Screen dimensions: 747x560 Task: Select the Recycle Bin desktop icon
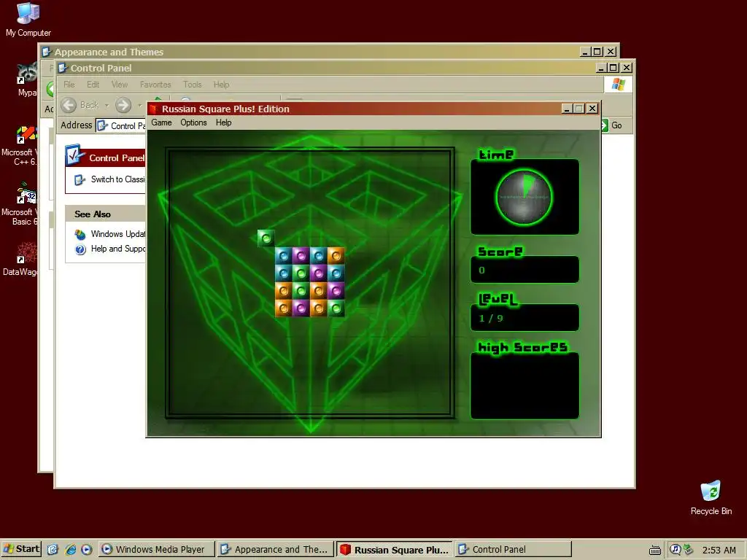pyautogui.click(x=711, y=491)
